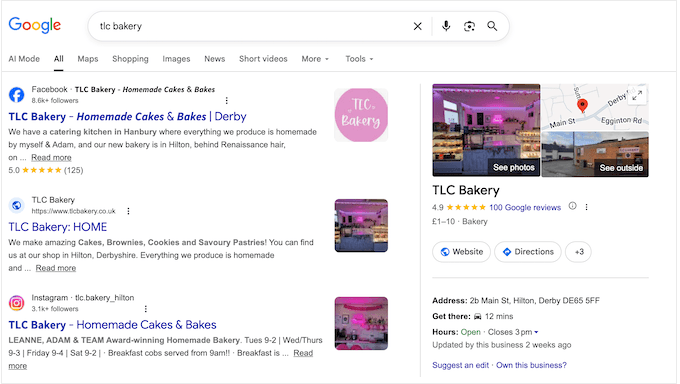Click the map thumbnail showing Main St
Screen dimensions: 680x384
pyautogui.click(x=595, y=107)
